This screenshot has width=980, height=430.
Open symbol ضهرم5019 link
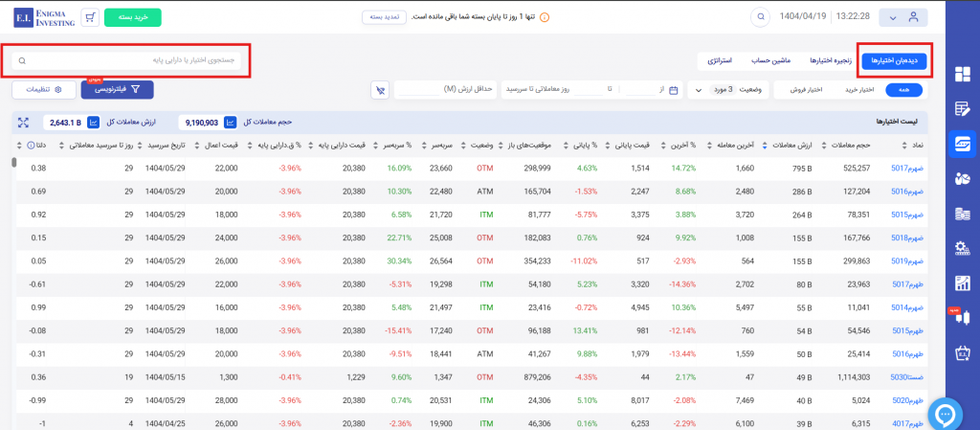pos(907,261)
